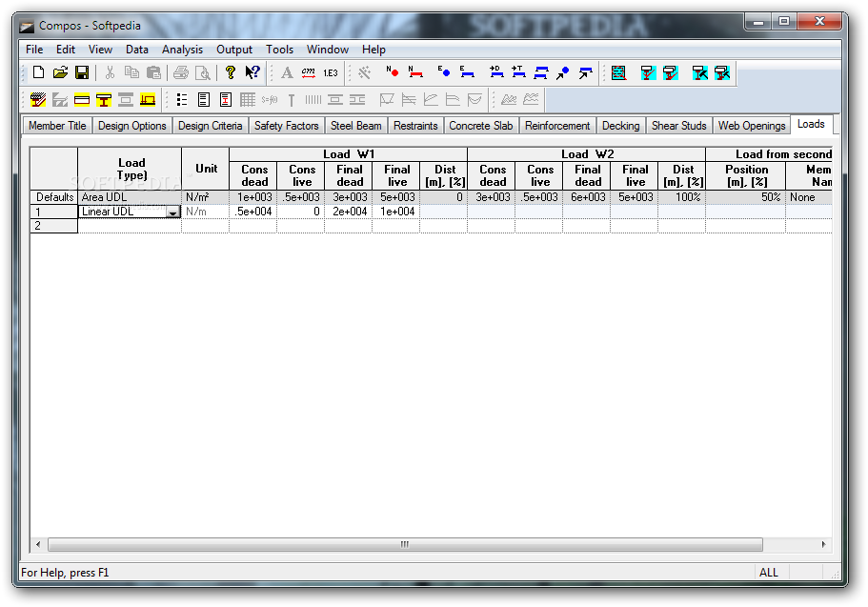Click the yellow hatched slab pencil icon

click(x=38, y=100)
